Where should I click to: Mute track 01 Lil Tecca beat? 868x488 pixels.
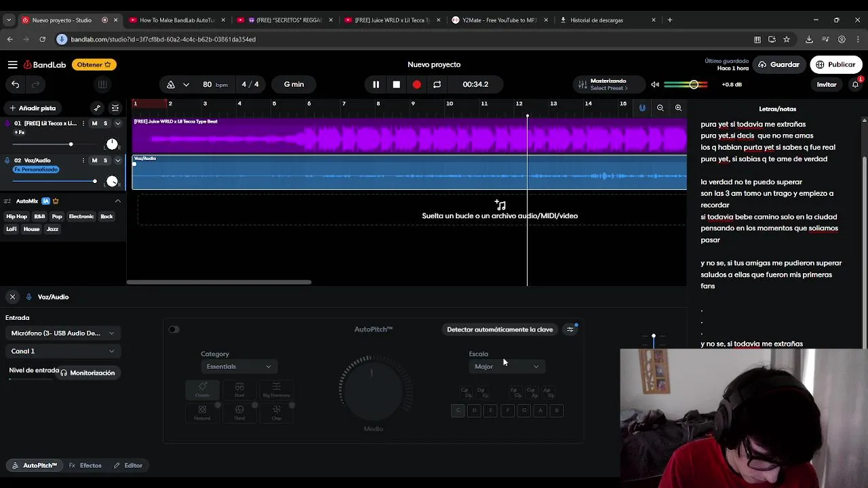coord(94,123)
